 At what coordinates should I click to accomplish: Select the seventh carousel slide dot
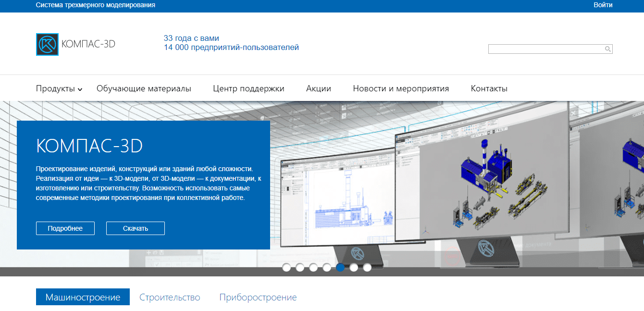[x=367, y=268]
